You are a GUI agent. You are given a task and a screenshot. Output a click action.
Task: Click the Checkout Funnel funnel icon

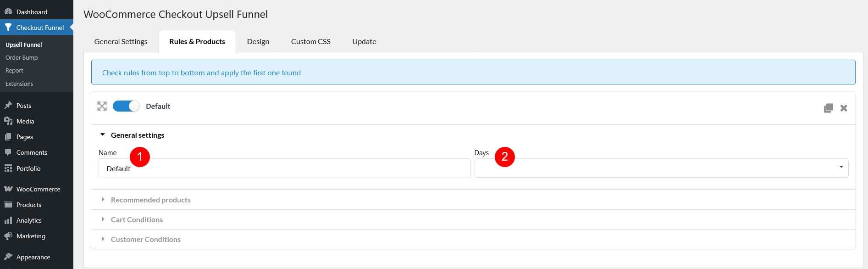8,28
